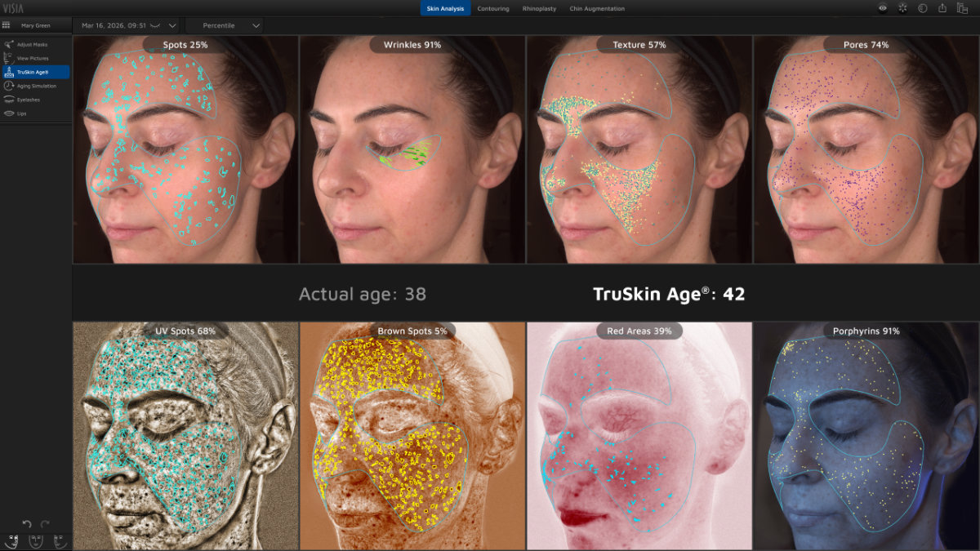Screen dimensions: 980x551
Task: Click the undo arrow icon
Action: 27,524
